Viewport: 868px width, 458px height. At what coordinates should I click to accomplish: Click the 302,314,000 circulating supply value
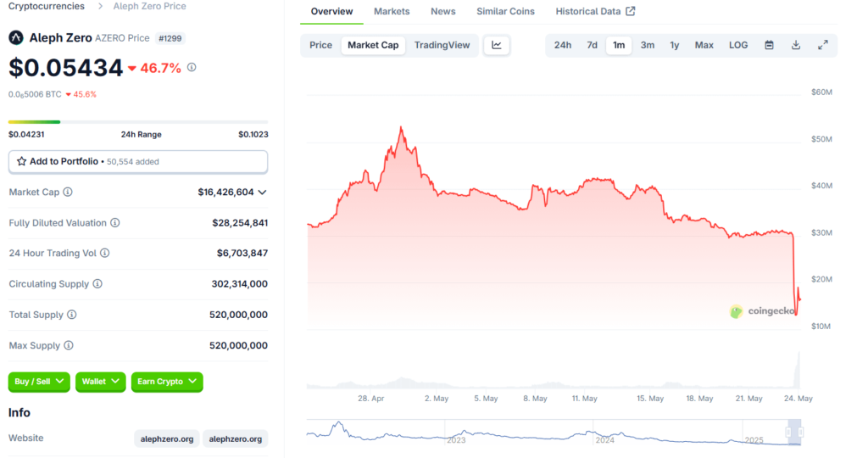coord(239,283)
